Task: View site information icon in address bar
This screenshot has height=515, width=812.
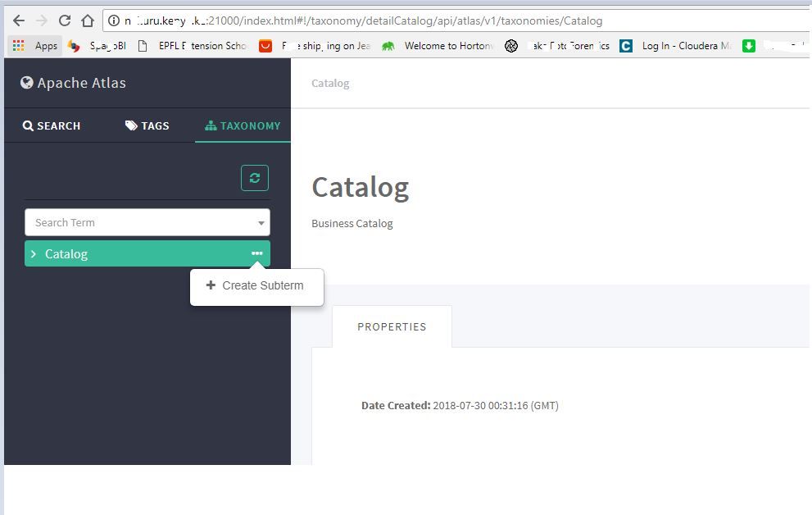Action: 113,21
